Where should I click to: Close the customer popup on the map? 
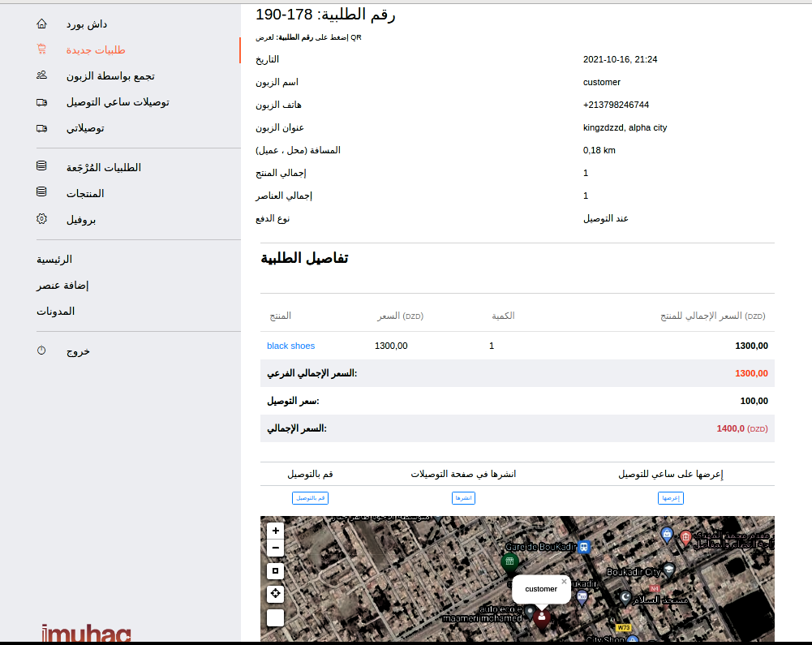pyautogui.click(x=564, y=581)
